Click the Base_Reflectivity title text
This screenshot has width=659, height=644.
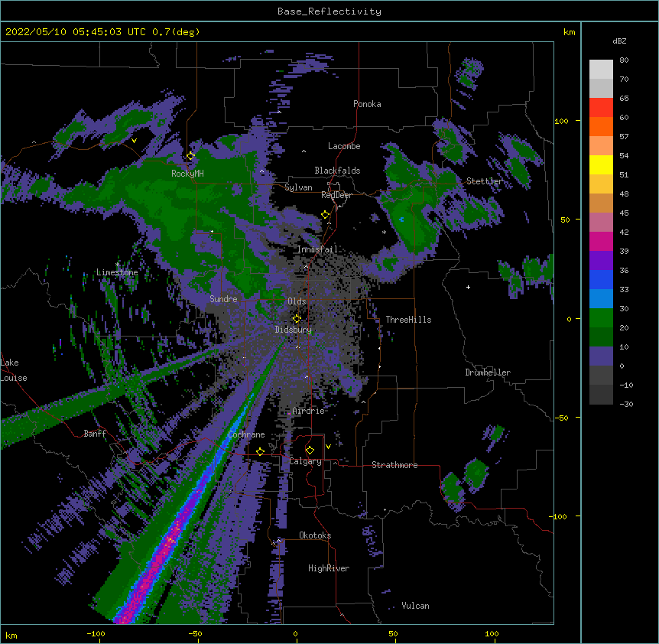(329, 11)
